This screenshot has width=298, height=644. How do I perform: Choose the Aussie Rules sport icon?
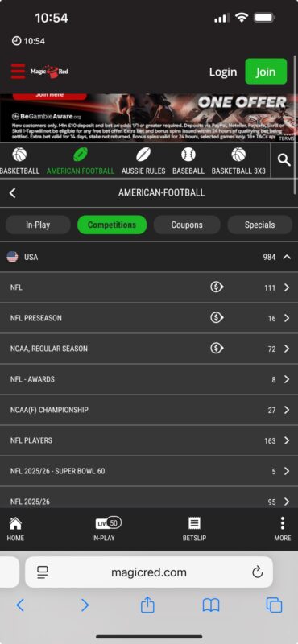143,155
